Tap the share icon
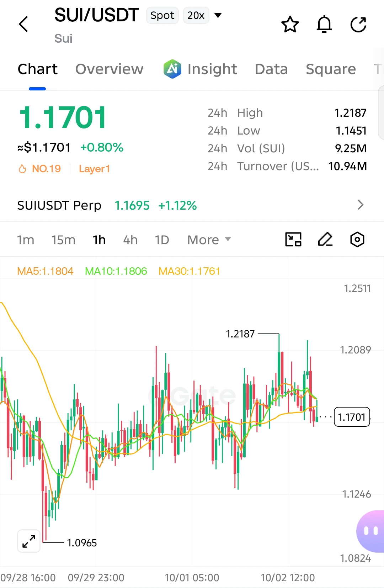Viewport: 384px width, 588px height. pos(358,24)
